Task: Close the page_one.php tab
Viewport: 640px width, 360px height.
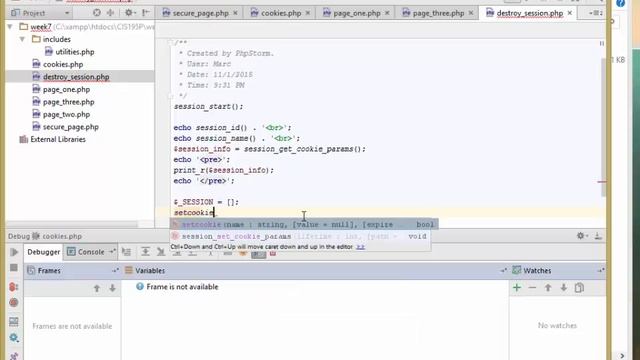Action: [x=387, y=13]
